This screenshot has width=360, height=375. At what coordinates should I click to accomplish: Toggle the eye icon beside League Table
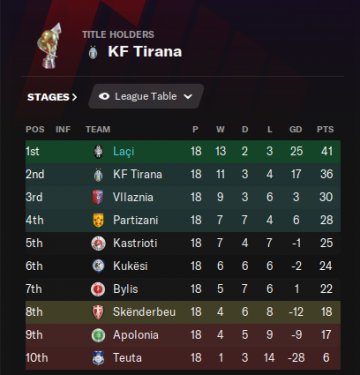click(104, 97)
